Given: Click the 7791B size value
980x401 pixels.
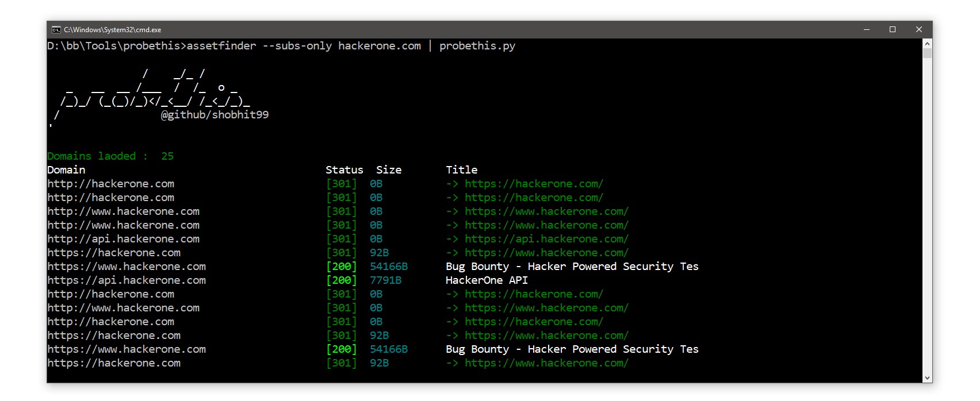Looking at the screenshot, I should [386, 280].
